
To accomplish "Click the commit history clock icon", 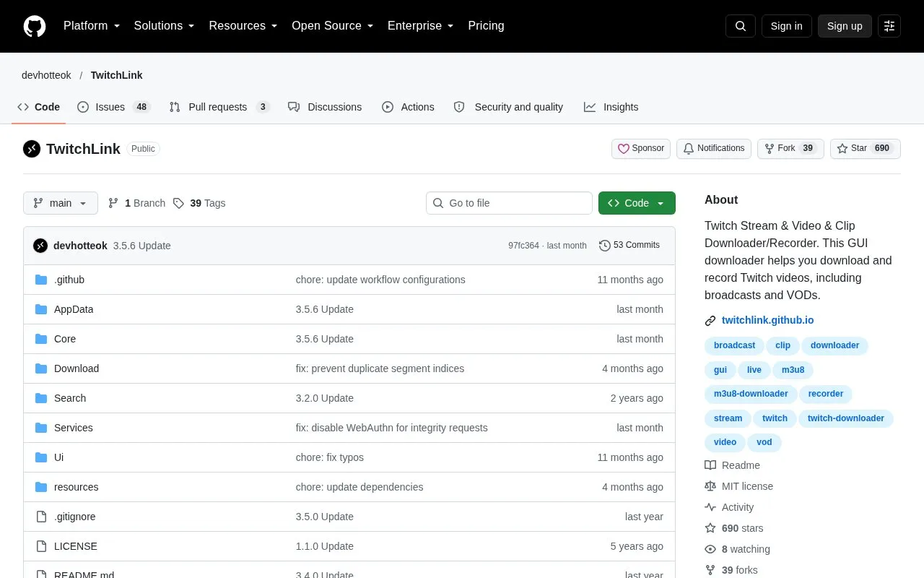I will 605,246.
